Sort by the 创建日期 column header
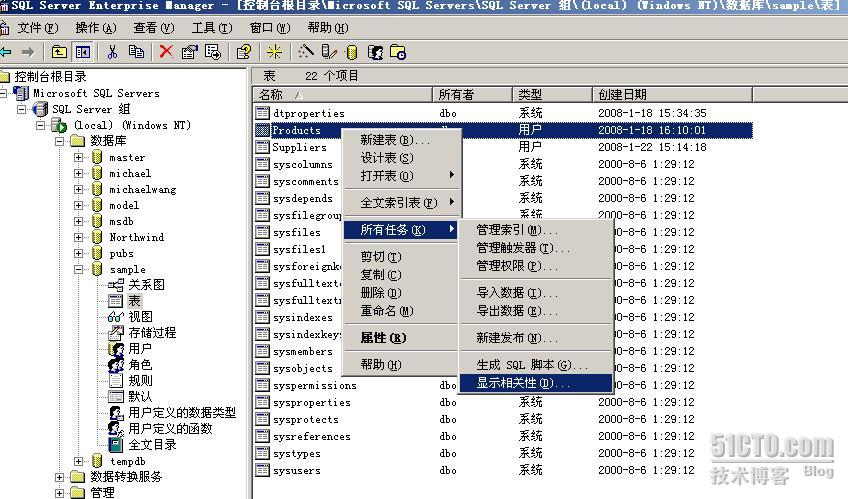This screenshot has width=848, height=499. (672, 95)
